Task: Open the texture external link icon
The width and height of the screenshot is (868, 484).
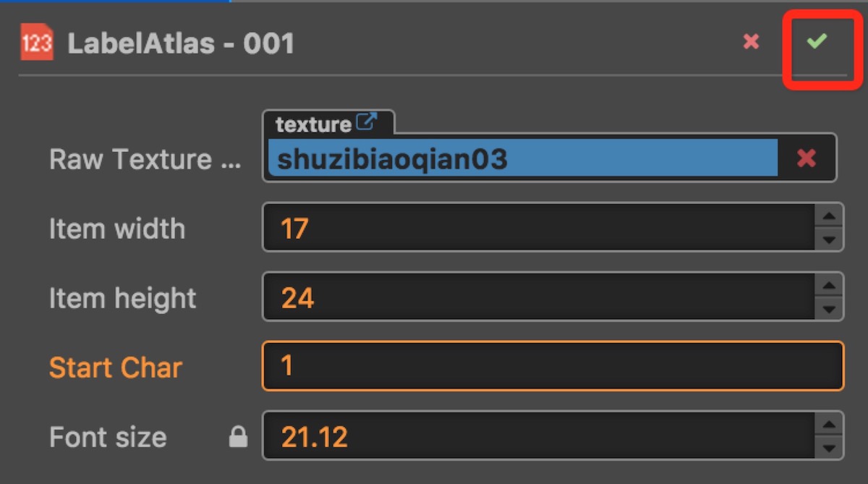Action: [367, 122]
